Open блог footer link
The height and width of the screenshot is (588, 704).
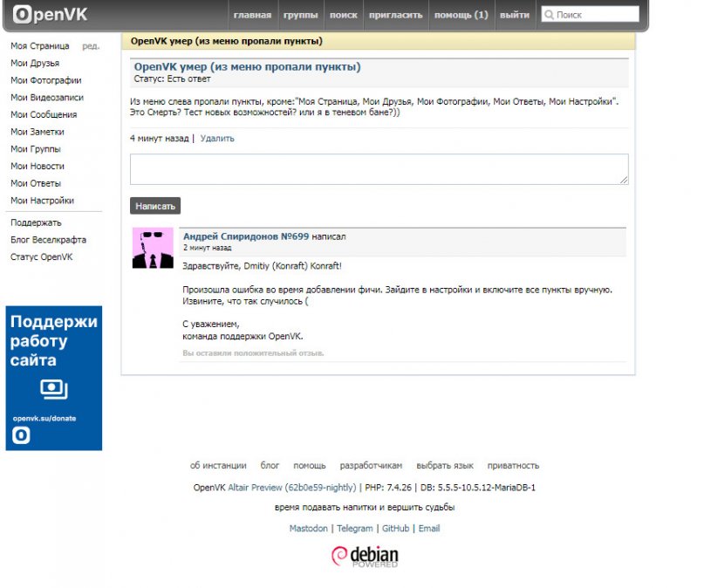[x=270, y=466]
